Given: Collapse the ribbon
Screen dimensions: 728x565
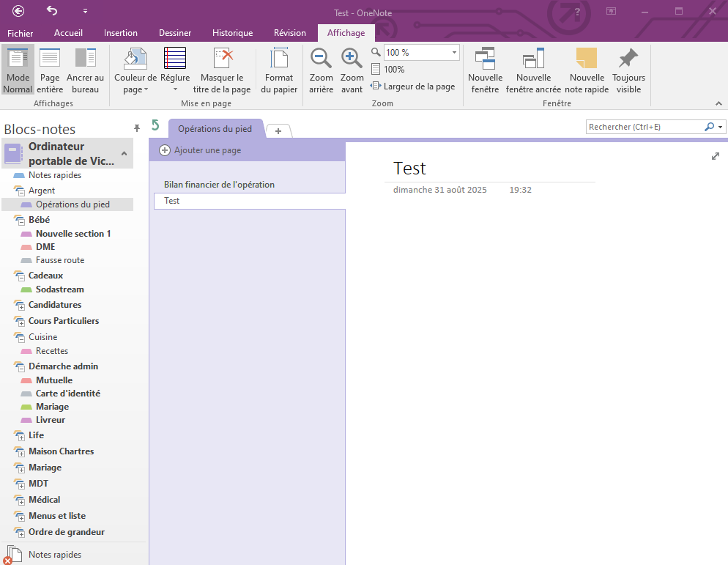Looking at the screenshot, I should 718,103.
